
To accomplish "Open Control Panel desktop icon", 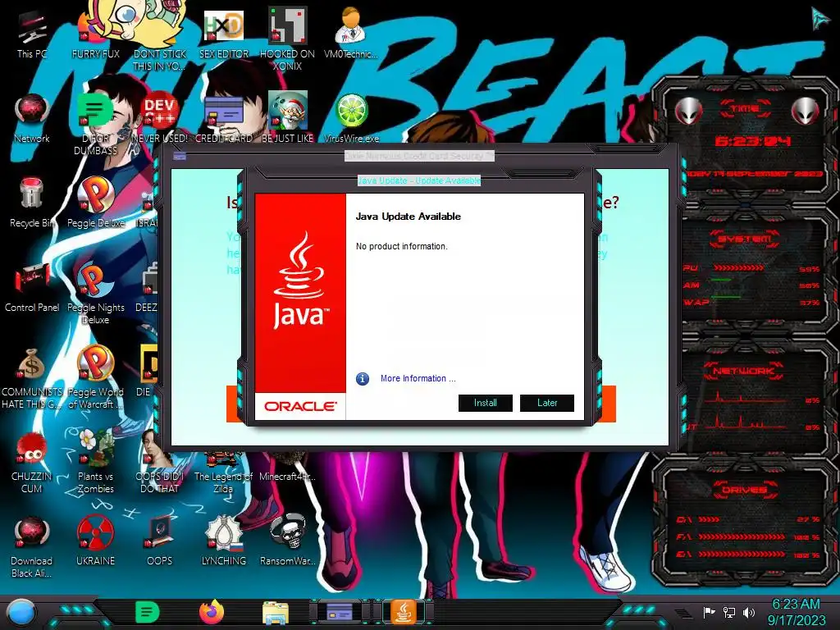I will 32,286.
